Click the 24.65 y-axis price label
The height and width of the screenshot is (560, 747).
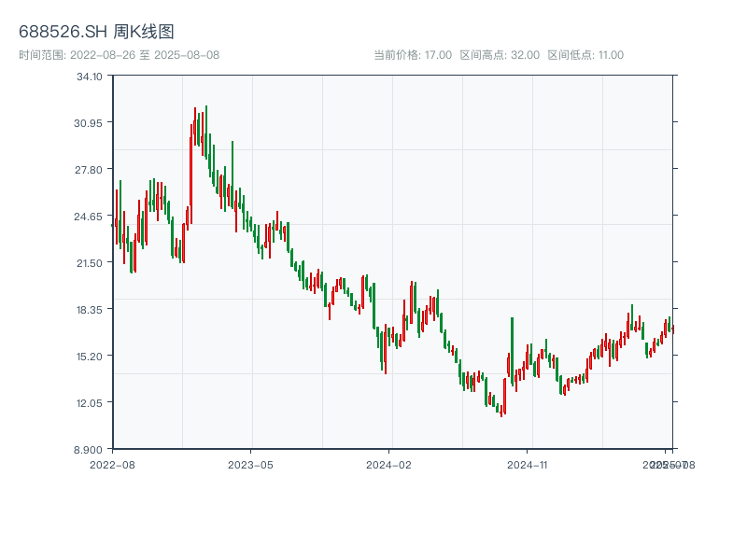click(90, 217)
